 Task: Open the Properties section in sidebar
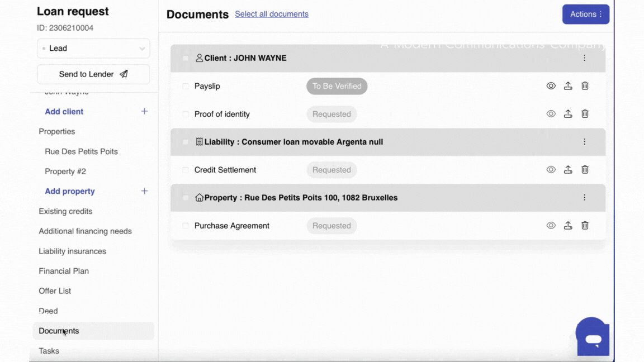click(x=56, y=131)
